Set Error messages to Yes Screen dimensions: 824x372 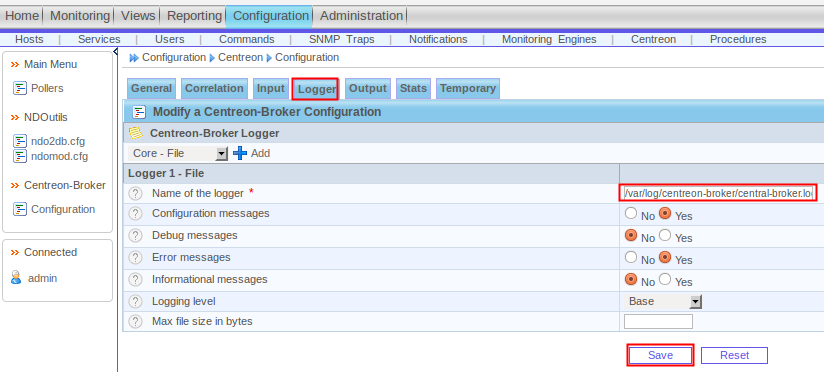click(665, 257)
